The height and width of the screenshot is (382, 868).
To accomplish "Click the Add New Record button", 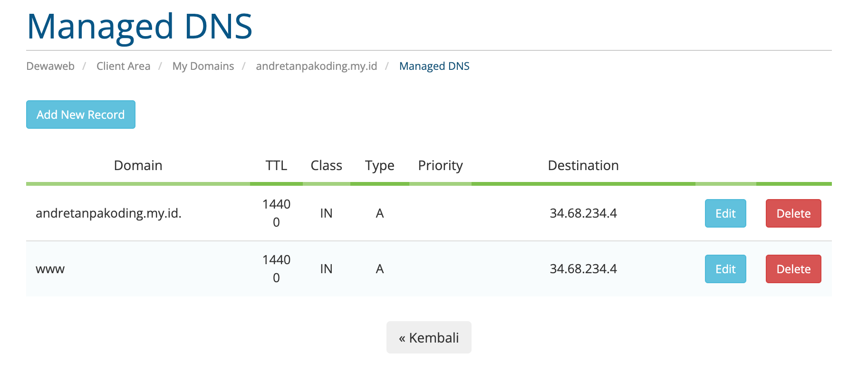I will tap(81, 115).
